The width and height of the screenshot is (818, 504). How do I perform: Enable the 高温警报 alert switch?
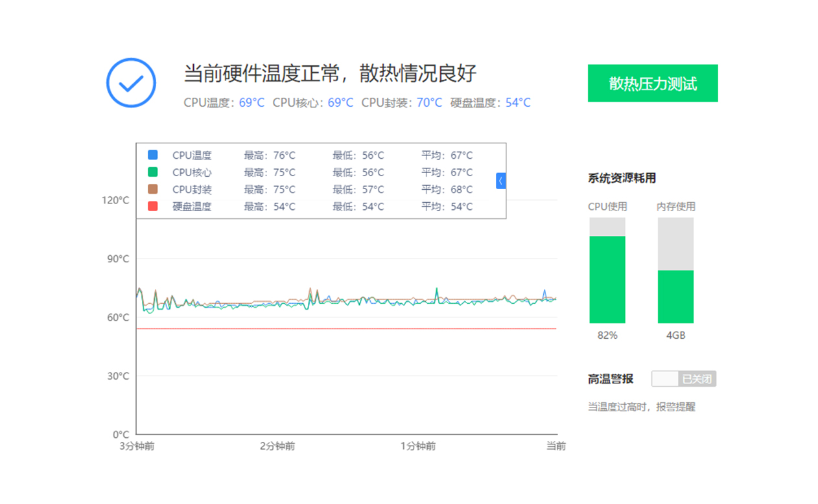click(x=684, y=378)
